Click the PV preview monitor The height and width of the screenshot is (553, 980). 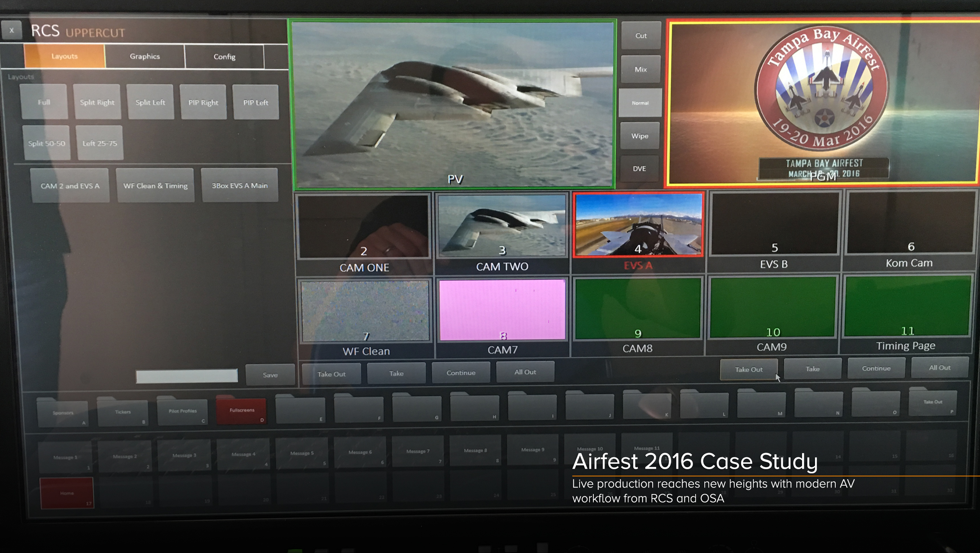(453, 104)
